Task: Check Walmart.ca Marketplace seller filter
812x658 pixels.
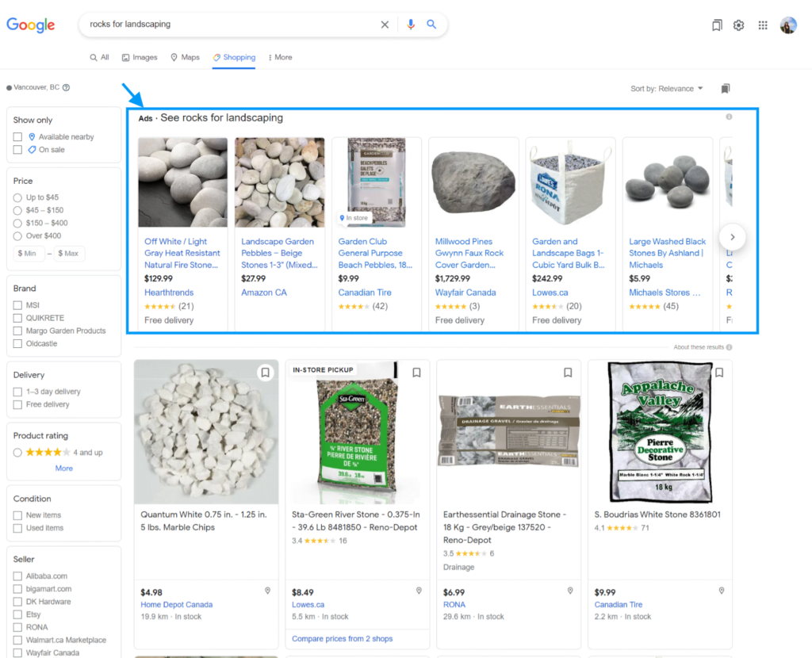Action: (x=17, y=641)
